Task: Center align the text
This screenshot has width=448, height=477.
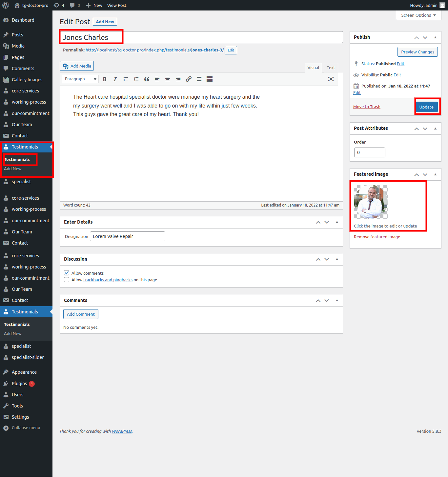Action: 168,79
